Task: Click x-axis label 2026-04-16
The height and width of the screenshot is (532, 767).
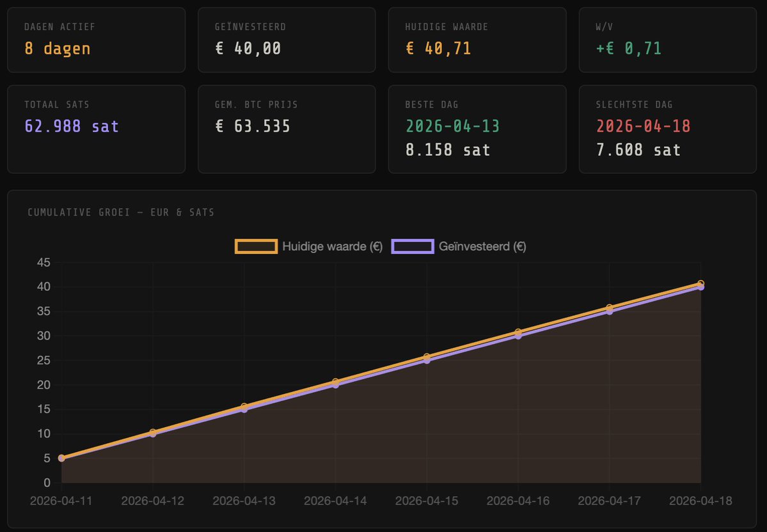Action: pyautogui.click(x=518, y=501)
